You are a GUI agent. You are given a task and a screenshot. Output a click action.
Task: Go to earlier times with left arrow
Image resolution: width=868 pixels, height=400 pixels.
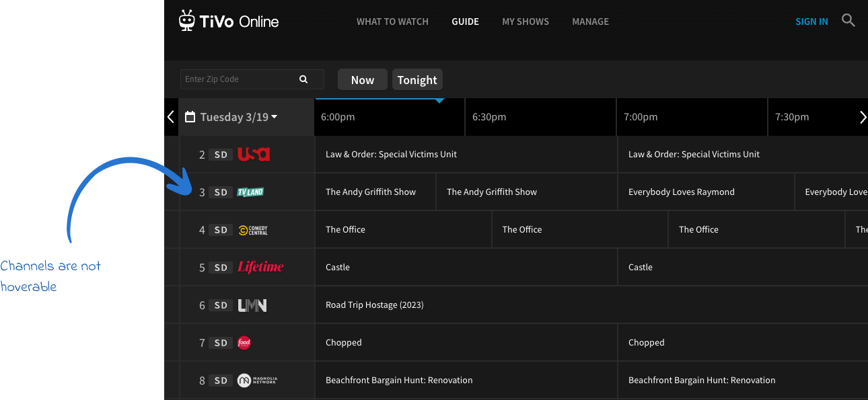(171, 117)
